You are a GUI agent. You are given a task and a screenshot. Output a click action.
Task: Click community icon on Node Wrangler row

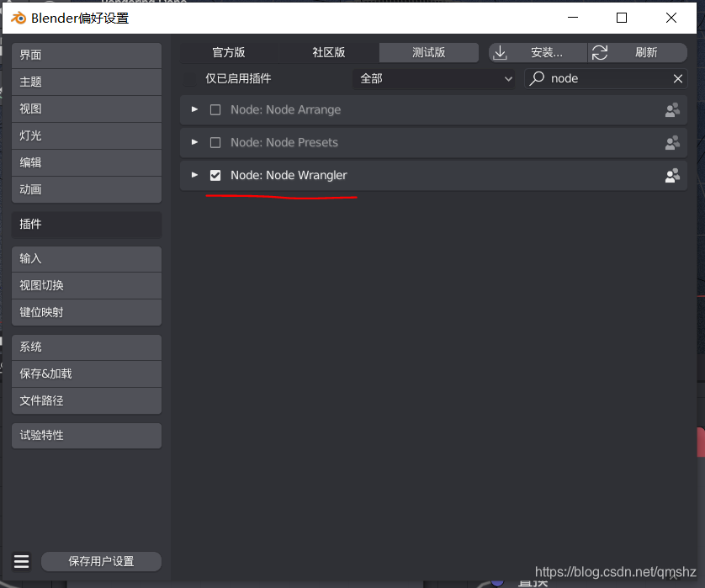point(672,175)
